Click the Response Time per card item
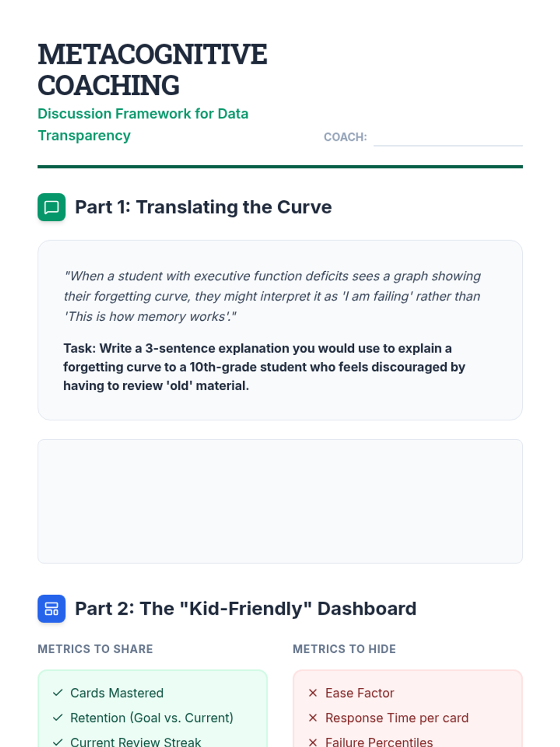Viewport: 560px width, 747px height. (397, 718)
